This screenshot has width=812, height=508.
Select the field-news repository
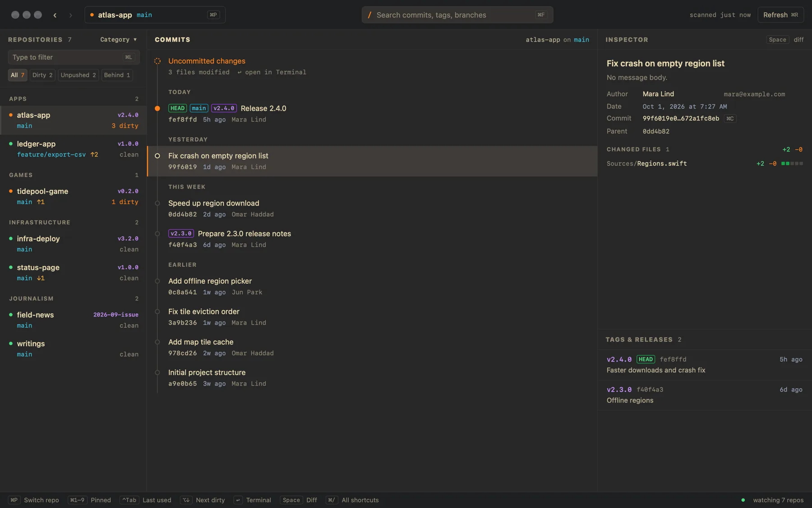coord(73,320)
